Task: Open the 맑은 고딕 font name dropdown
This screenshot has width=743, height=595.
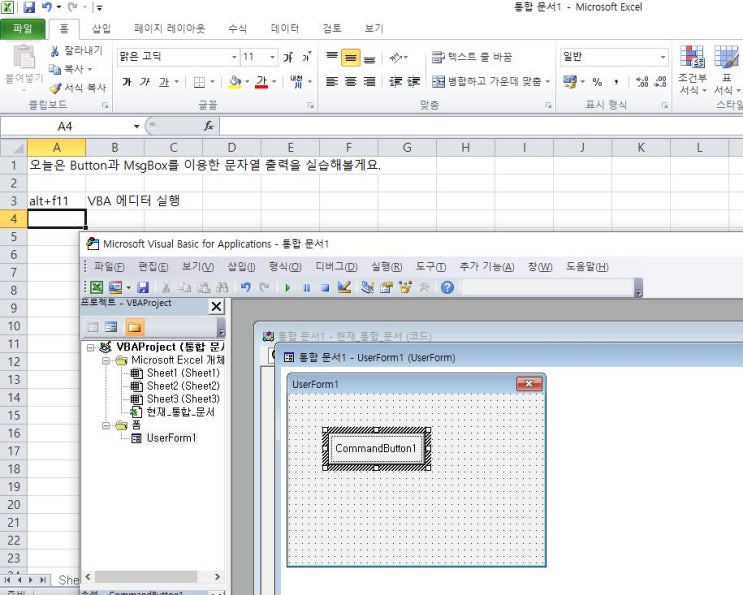Action: tap(234, 57)
